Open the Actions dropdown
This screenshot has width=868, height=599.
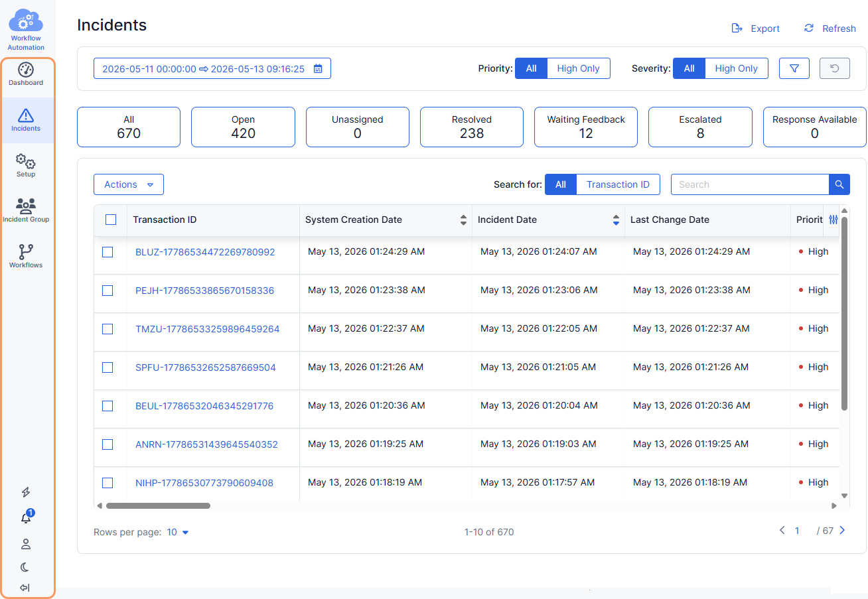[129, 184]
